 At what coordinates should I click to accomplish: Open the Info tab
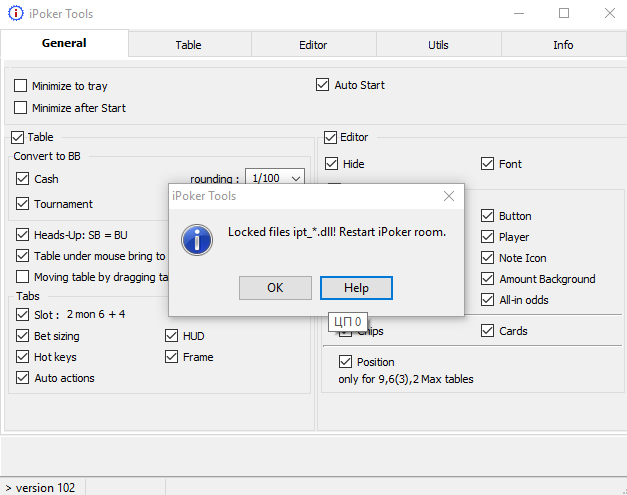click(563, 45)
